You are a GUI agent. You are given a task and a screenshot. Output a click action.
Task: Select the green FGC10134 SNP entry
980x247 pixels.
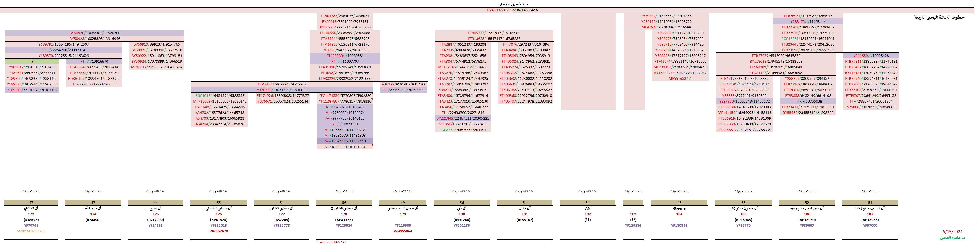click(x=220, y=96)
